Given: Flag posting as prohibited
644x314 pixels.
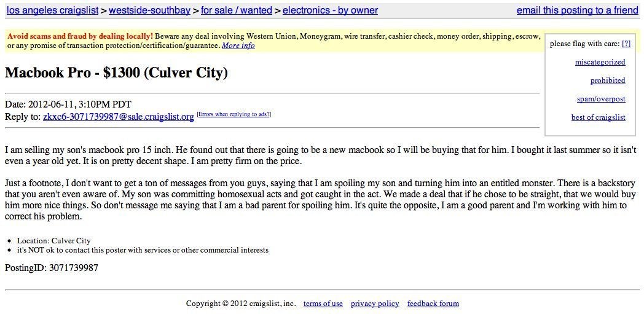Looking at the screenshot, I should 608,80.
